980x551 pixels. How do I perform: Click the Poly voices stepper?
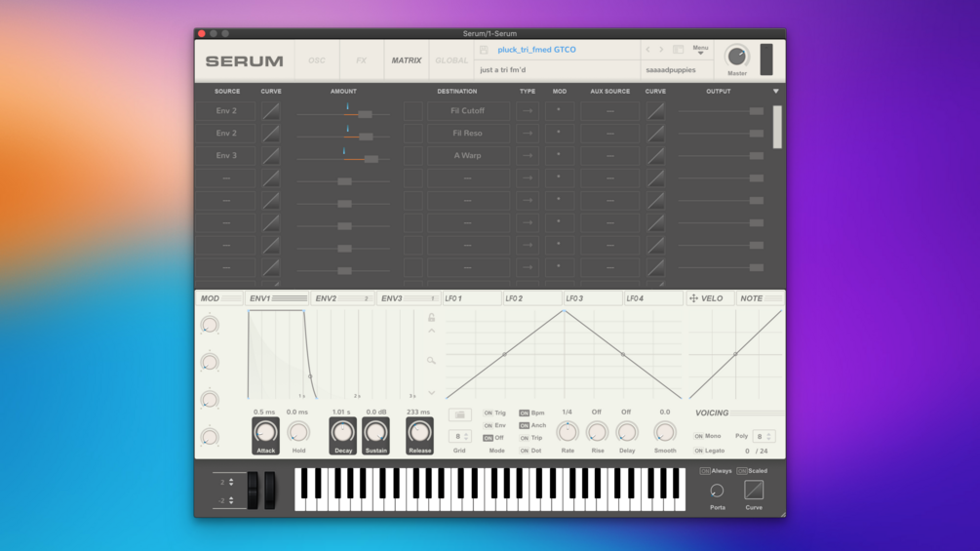pos(768,436)
